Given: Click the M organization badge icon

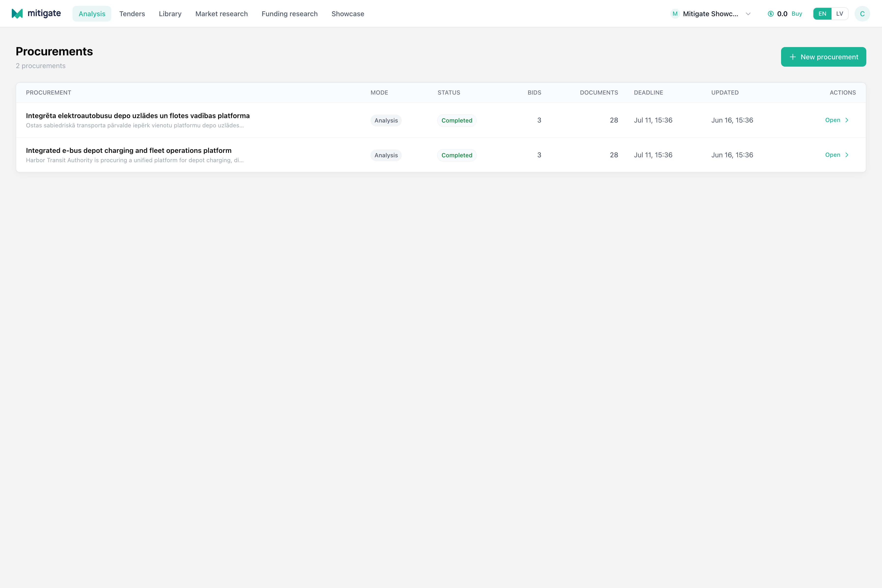Looking at the screenshot, I should [675, 14].
